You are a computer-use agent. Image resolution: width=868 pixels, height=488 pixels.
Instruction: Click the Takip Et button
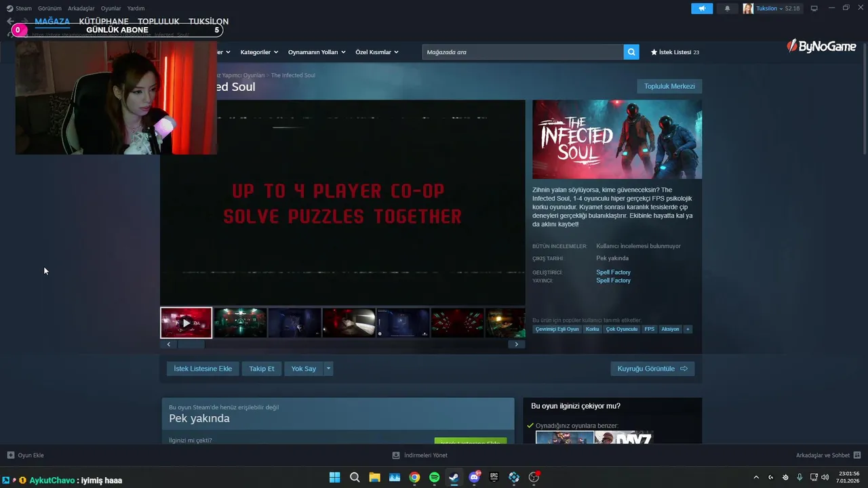point(262,369)
